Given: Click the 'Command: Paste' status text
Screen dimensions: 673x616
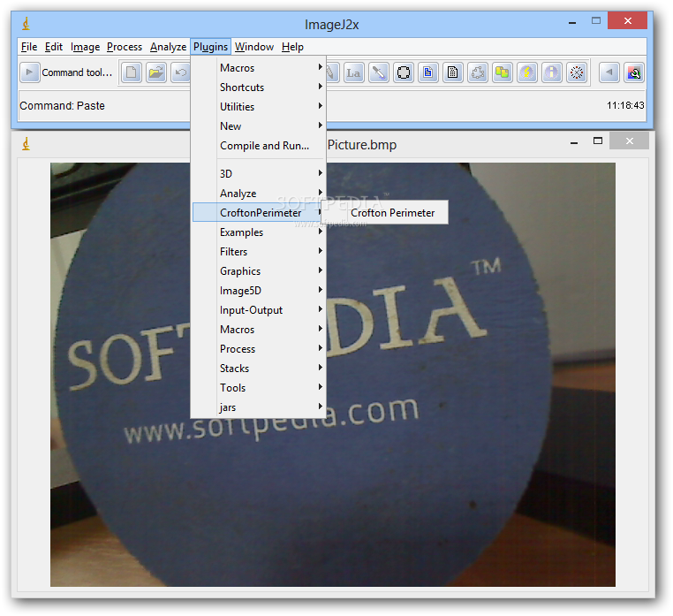Looking at the screenshot, I should pyautogui.click(x=62, y=106).
